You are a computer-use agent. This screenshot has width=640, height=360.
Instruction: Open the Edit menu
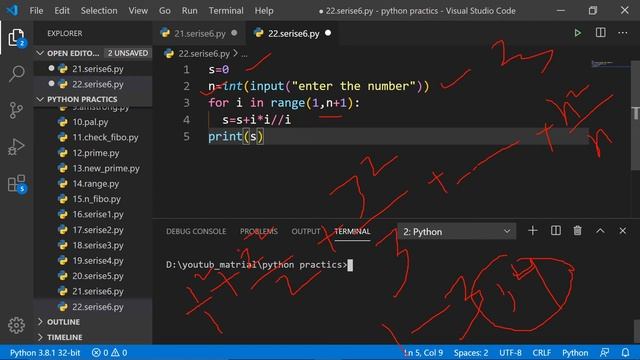[x=62, y=11]
